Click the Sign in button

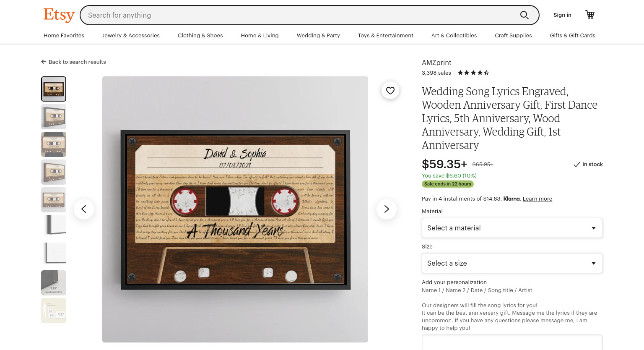[562, 15]
